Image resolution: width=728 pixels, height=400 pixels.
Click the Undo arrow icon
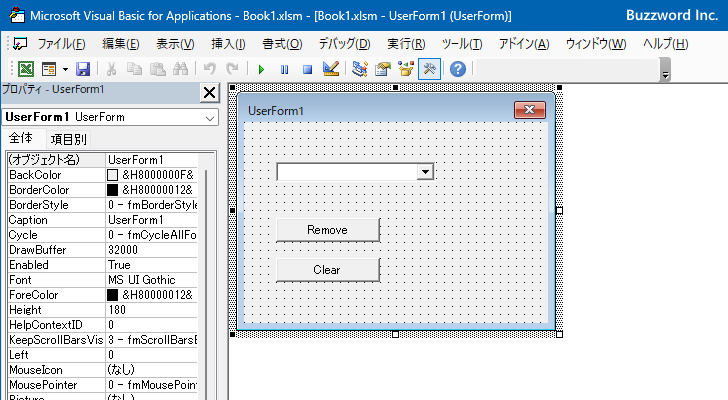tap(210, 69)
